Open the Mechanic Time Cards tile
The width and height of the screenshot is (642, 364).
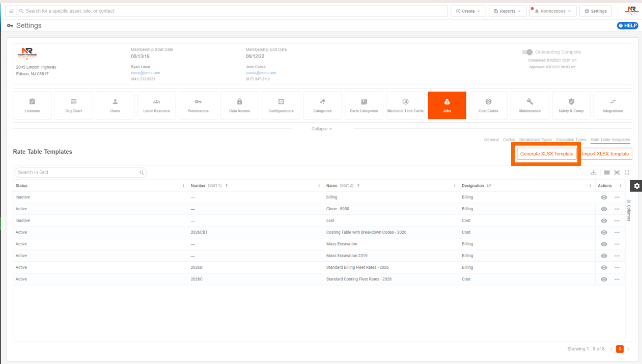405,105
